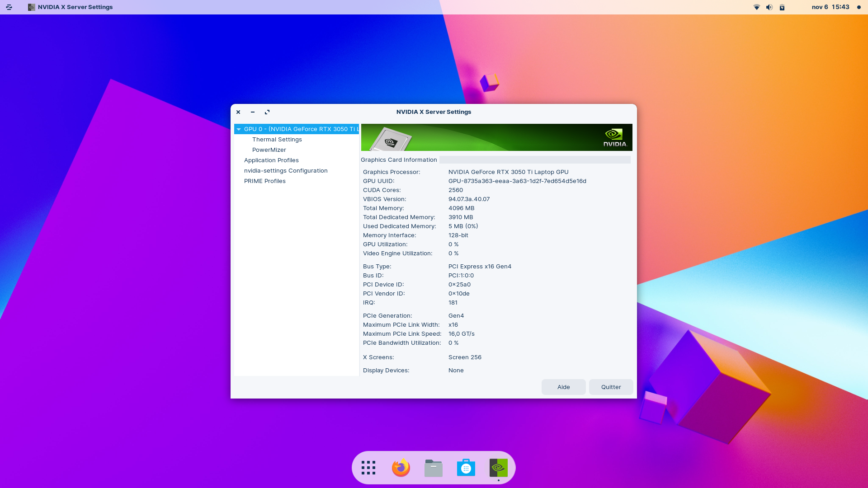The image size is (868, 488).
Task: Open the software store dock icon
Action: click(x=466, y=468)
